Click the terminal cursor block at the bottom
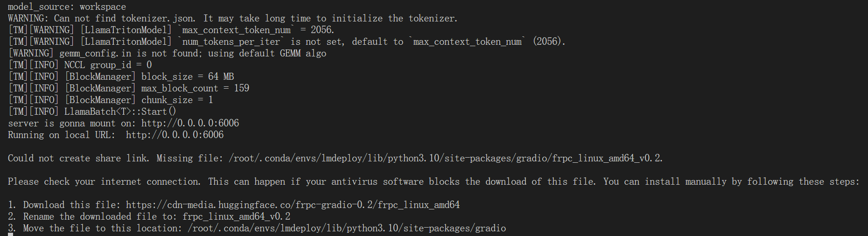The image size is (868, 236). [10, 234]
